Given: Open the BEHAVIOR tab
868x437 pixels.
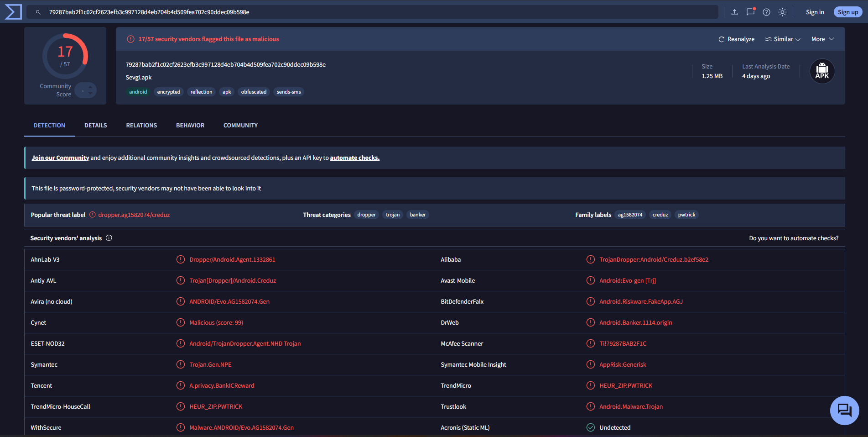Looking at the screenshot, I should click(x=190, y=125).
